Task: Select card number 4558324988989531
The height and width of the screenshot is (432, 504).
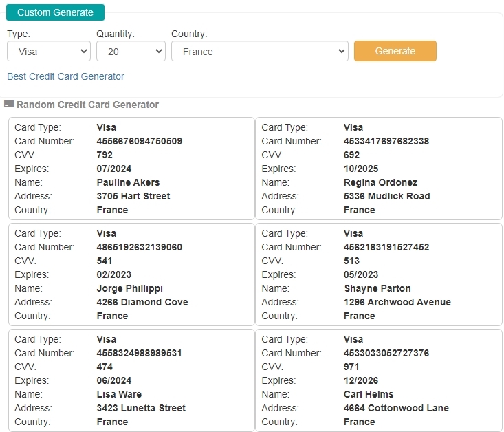Action: pyautogui.click(x=139, y=353)
